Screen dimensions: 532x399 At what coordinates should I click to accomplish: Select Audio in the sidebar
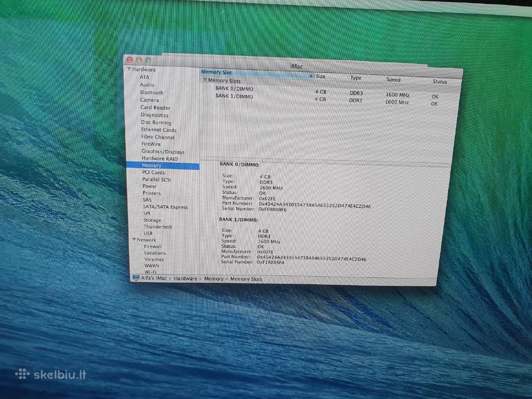[x=147, y=85]
